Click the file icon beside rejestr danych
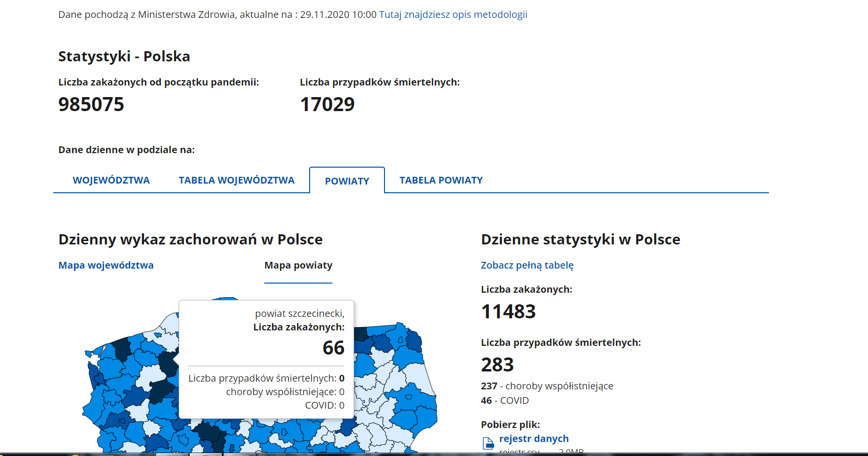This screenshot has width=868, height=456. click(488, 443)
